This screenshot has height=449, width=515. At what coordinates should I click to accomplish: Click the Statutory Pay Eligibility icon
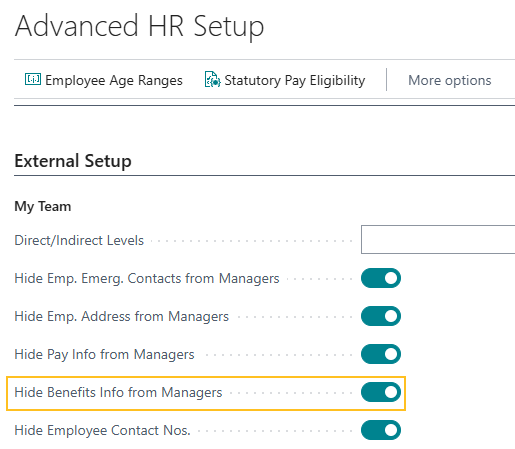click(x=212, y=80)
